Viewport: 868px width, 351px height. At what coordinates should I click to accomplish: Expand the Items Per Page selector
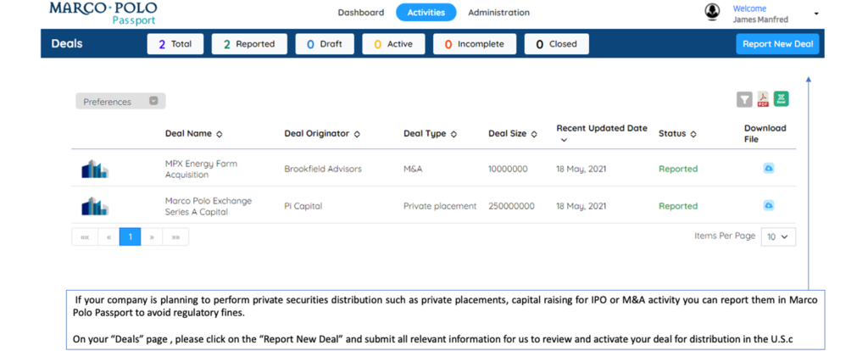coord(778,237)
